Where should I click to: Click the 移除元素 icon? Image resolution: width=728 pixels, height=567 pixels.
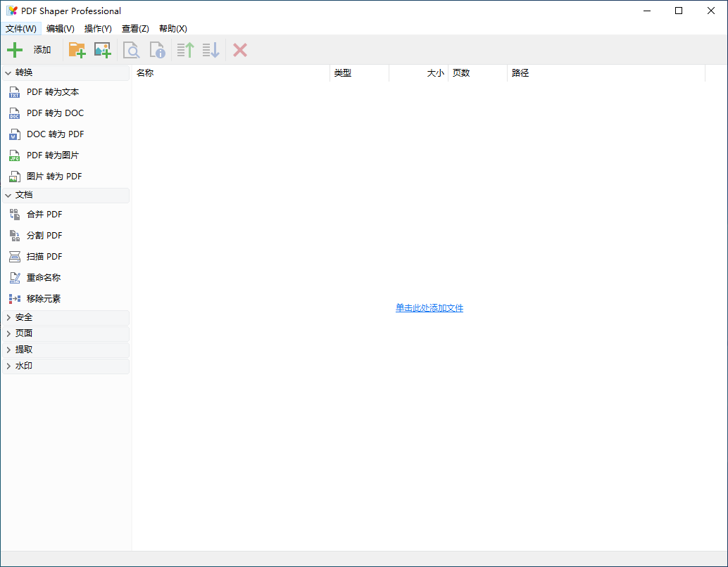[14, 299]
